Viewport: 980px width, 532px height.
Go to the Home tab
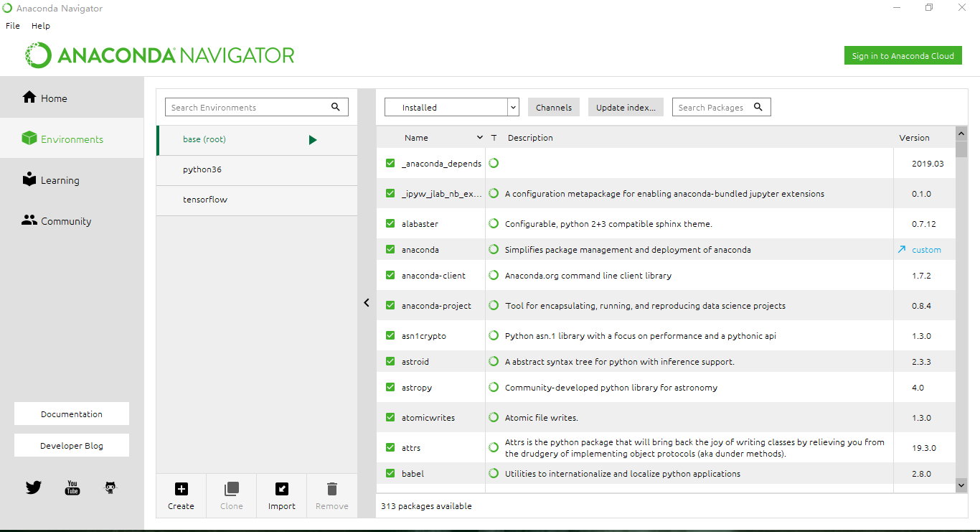point(72,98)
